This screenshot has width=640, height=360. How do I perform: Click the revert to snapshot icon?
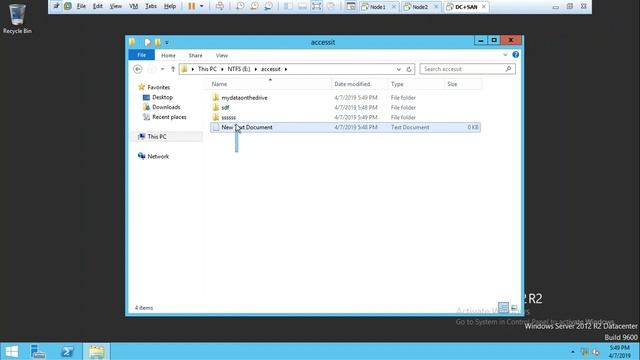pos(254,6)
